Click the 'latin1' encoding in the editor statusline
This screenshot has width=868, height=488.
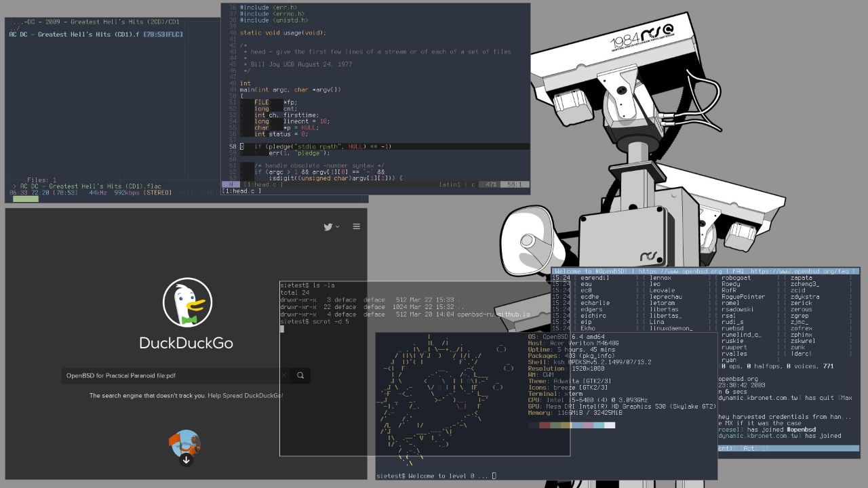tap(450, 184)
